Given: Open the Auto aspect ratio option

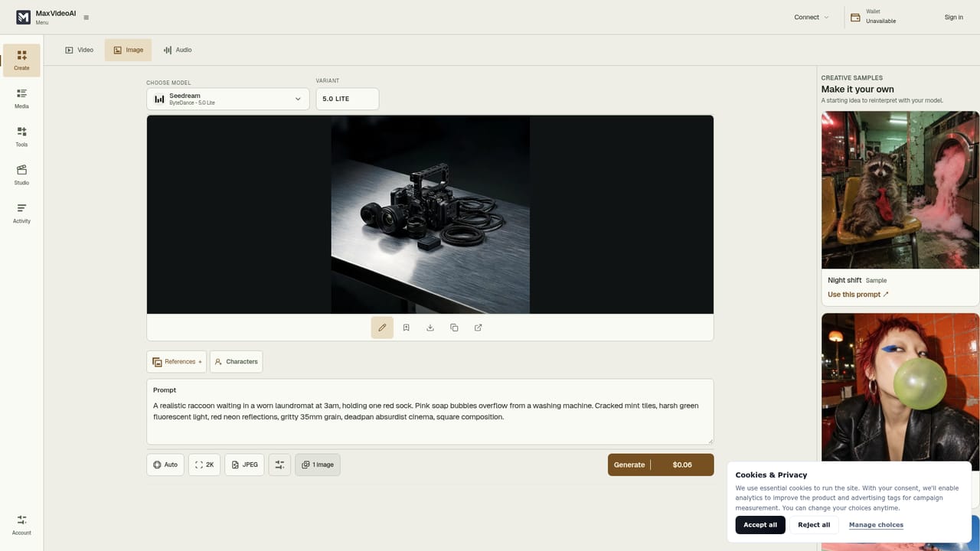Looking at the screenshot, I should pos(165,465).
